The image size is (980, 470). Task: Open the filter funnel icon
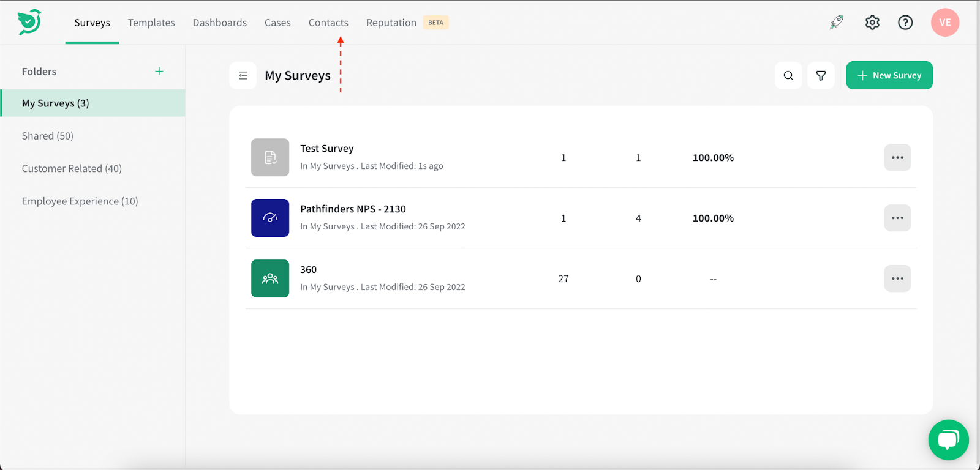pyautogui.click(x=821, y=75)
